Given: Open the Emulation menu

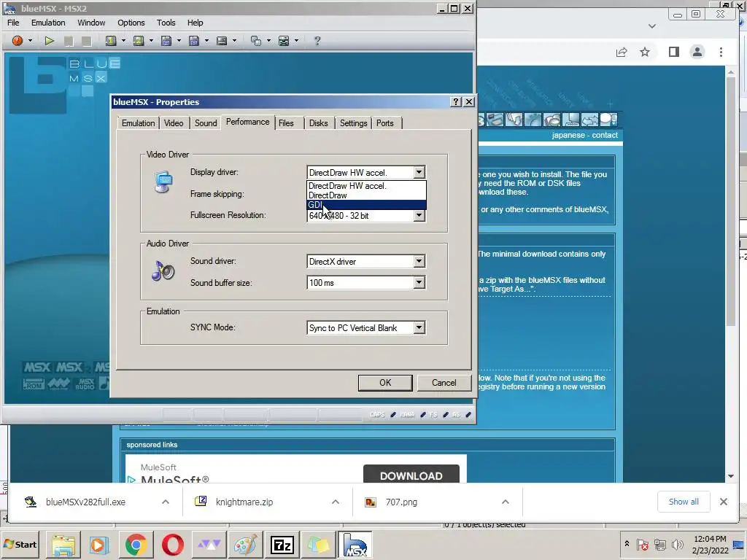Looking at the screenshot, I should [48, 23].
